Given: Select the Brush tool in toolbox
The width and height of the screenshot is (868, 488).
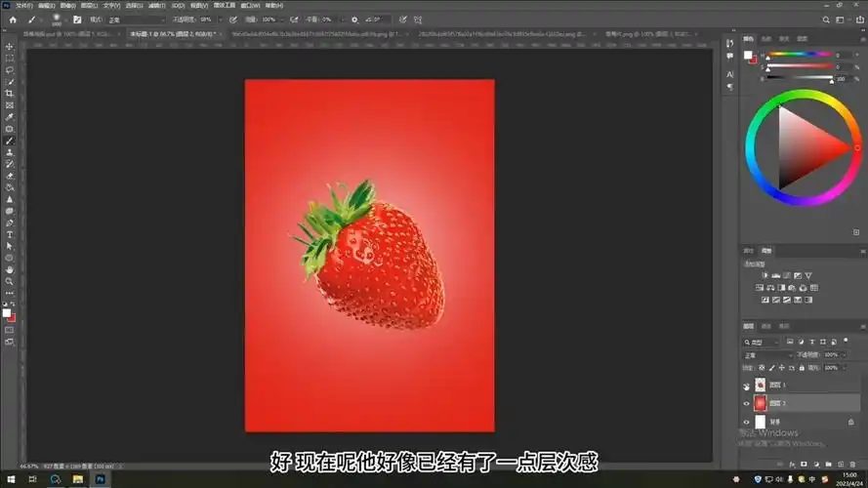Looking at the screenshot, I should 10,141.
